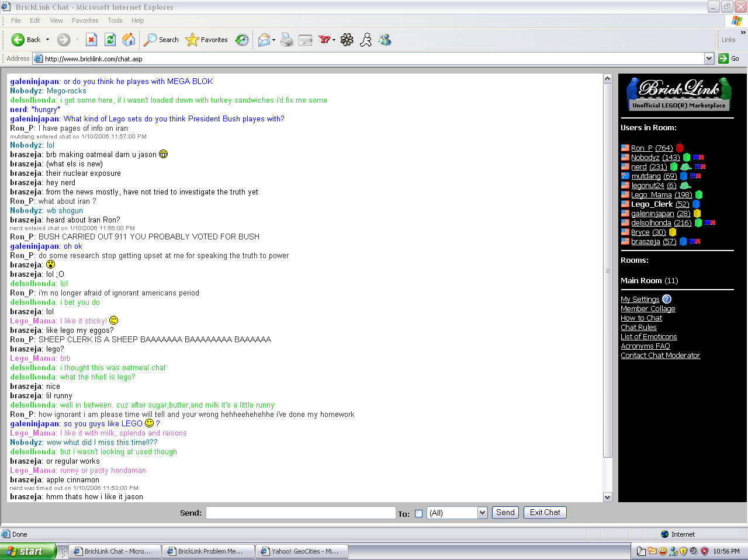748x560 pixels.
Task: Open the List of Emoticons link
Action: coord(649,336)
